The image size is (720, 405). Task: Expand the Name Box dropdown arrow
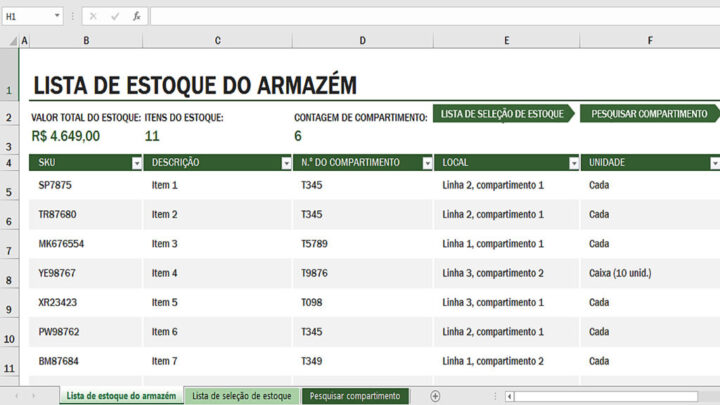click(56, 16)
